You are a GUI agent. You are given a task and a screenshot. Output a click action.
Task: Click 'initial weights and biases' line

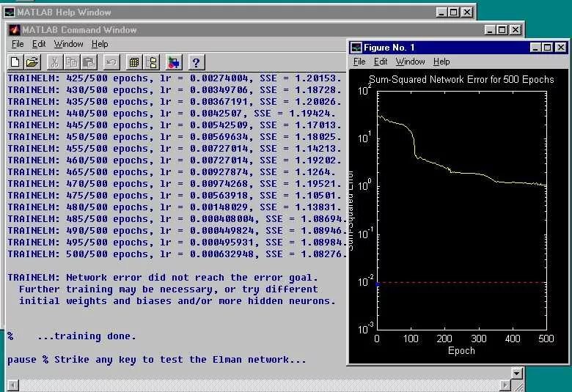pyautogui.click(x=177, y=301)
